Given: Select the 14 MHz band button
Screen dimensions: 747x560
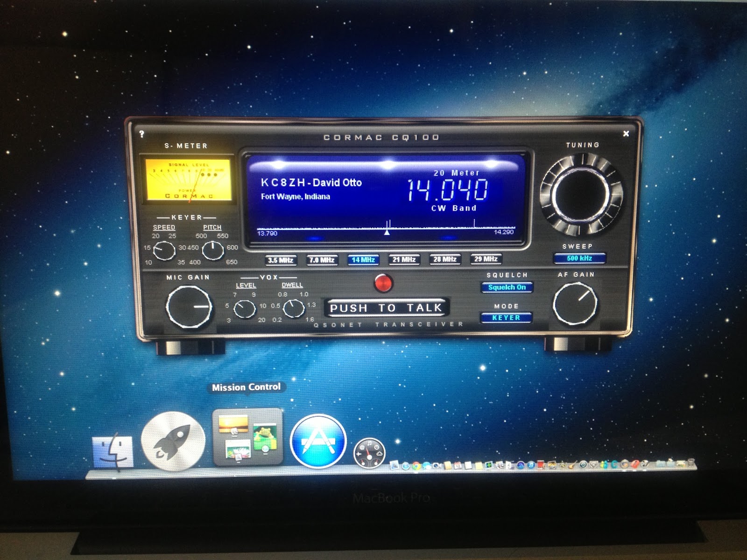Looking at the screenshot, I should 363,260.
